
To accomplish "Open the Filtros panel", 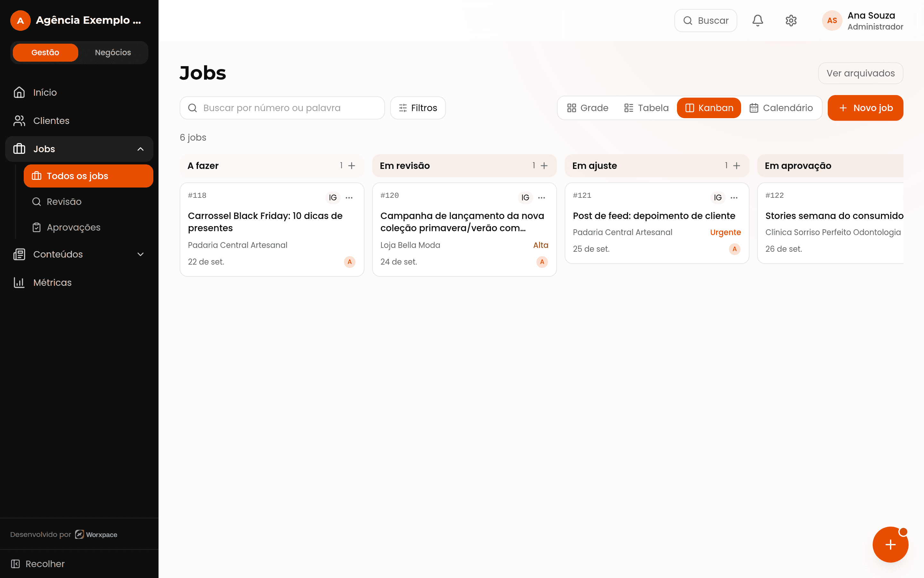I will (x=418, y=108).
